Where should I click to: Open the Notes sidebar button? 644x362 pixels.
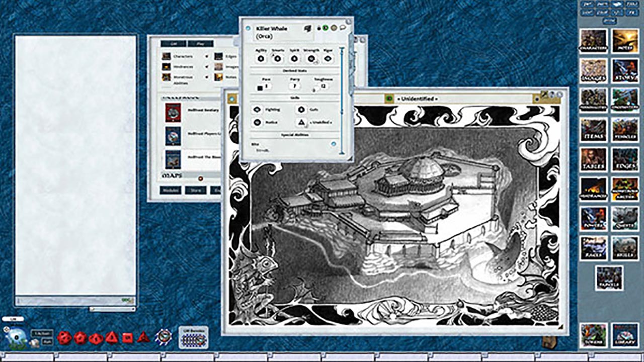(625, 41)
